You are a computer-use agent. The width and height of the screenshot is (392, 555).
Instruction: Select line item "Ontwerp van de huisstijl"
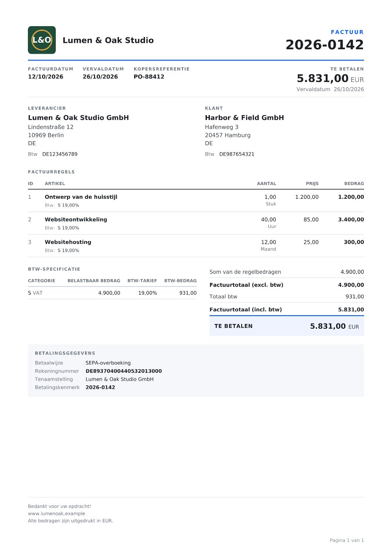click(81, 197)
